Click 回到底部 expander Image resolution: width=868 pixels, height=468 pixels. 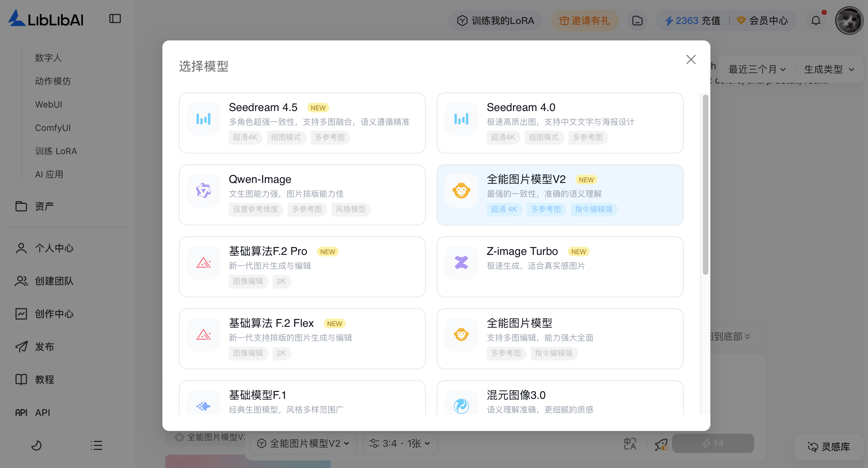pos(730,336)
